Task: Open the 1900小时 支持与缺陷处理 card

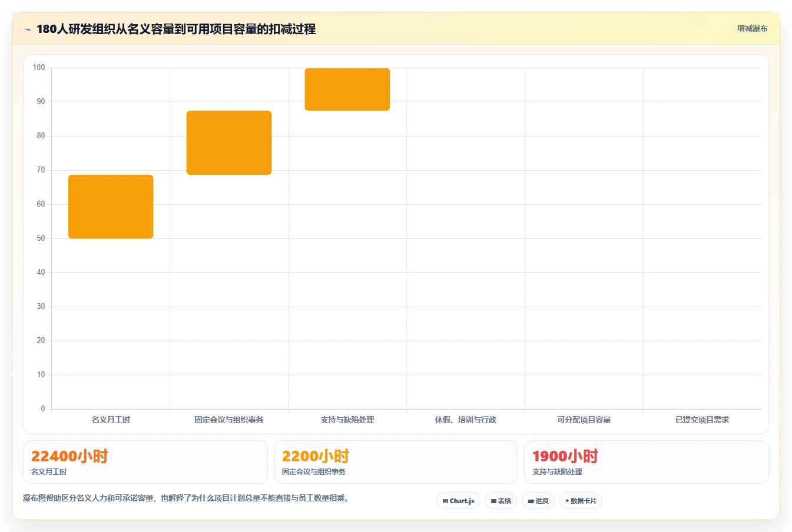Action: pos(647,462)
